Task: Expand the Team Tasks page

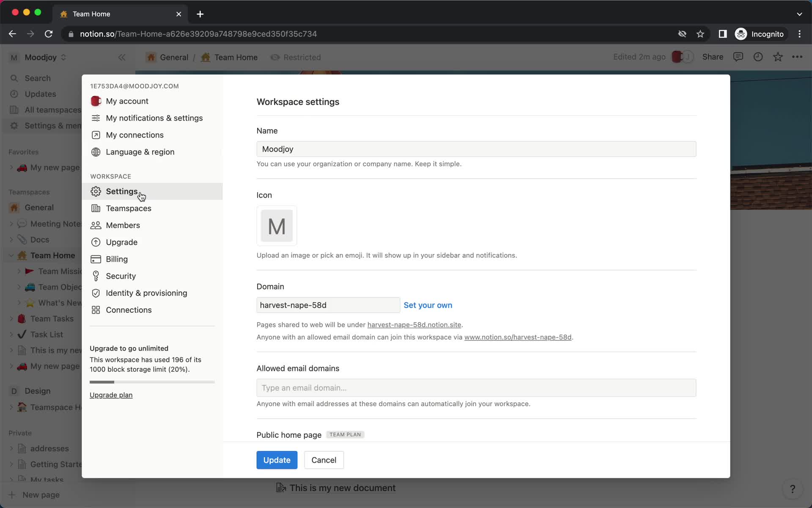Action: pos(11,319)
